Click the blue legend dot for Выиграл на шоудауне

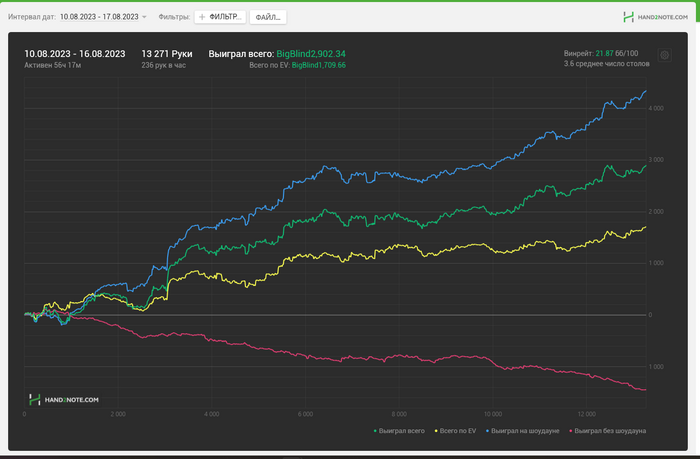(488, 431)
